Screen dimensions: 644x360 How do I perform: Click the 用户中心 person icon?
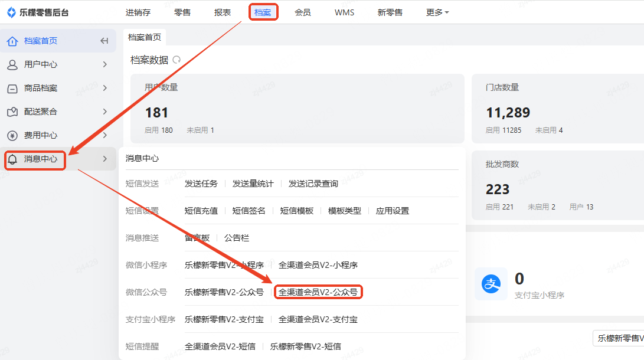[12, 64]
